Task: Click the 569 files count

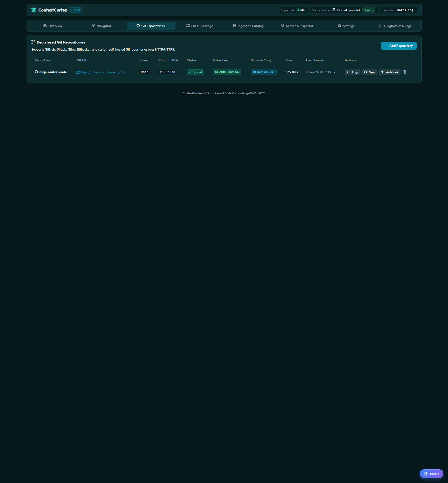Action: tap(292, 72)
